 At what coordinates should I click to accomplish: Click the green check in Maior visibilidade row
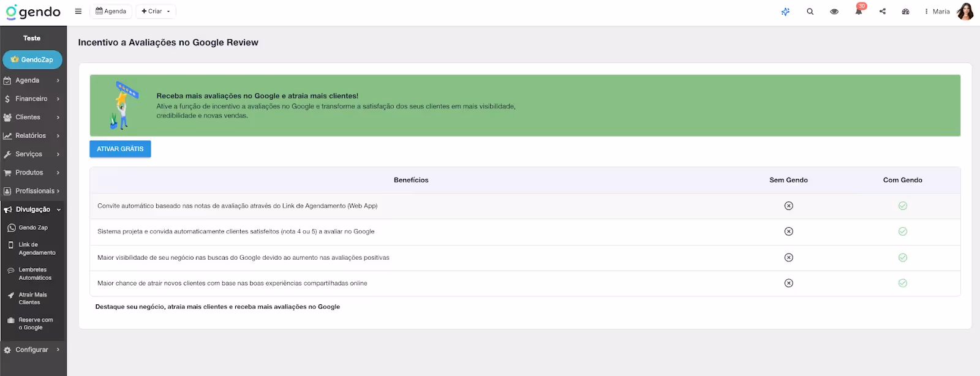(903, 257)
